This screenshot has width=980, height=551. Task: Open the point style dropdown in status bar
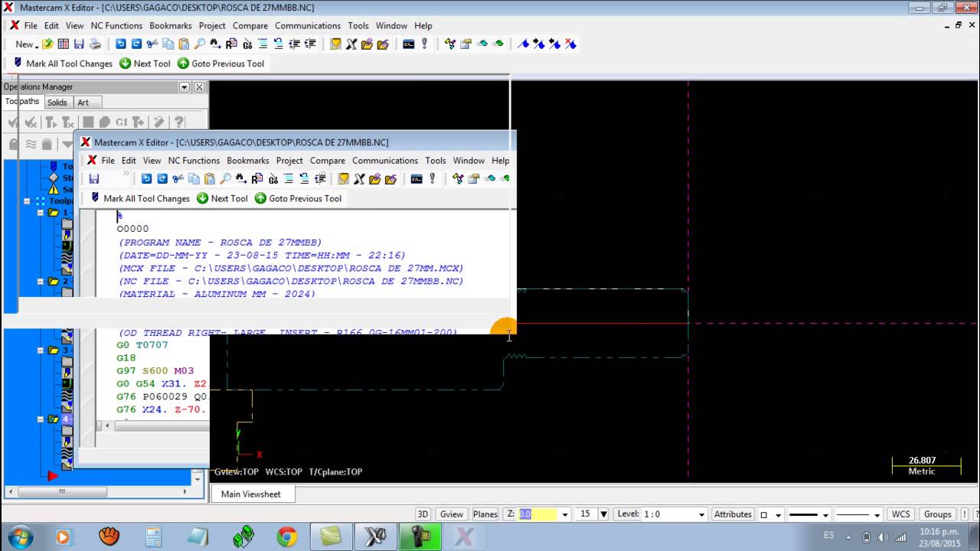pyautogui.click(x=779, y=514)
